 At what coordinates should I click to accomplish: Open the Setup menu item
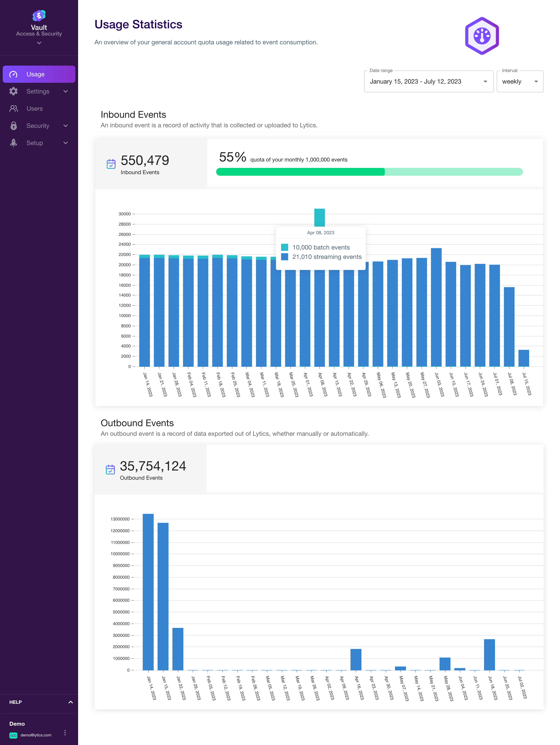tap(35, 143)
